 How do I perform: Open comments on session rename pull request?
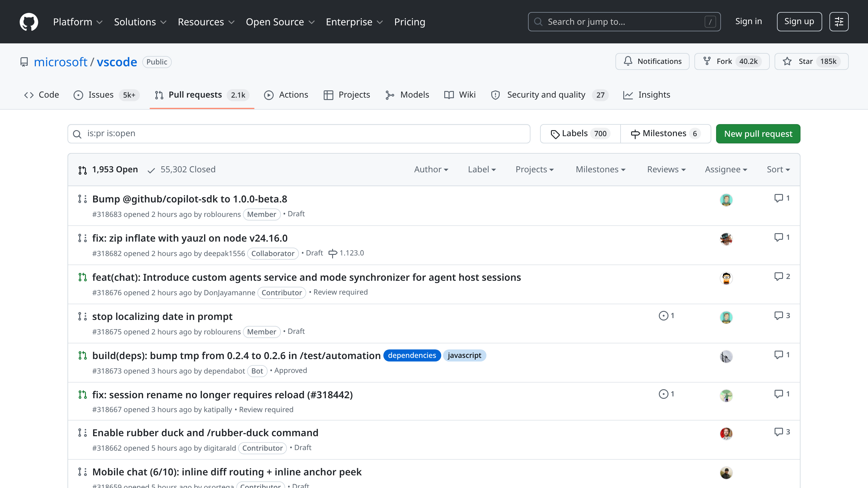(782, 394)
